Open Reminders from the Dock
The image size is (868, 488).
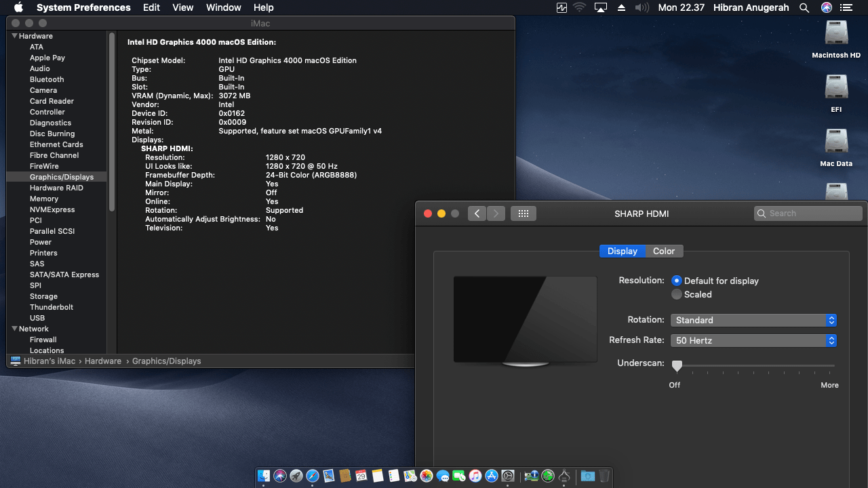pos(394,476)
